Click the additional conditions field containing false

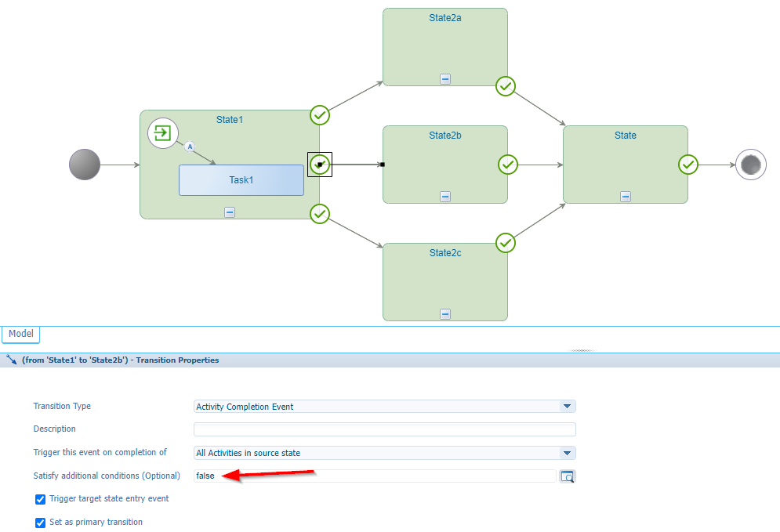click(x=375, y=476)
